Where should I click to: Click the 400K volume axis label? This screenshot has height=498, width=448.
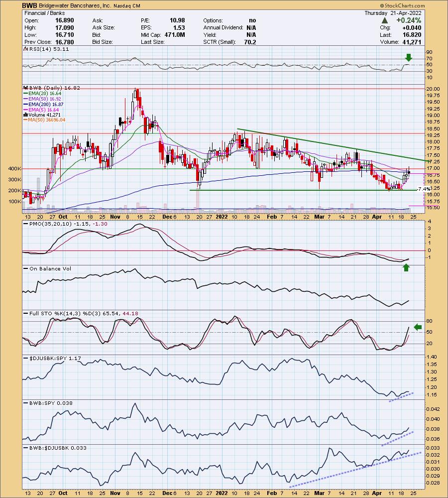(x=14, y=169)
